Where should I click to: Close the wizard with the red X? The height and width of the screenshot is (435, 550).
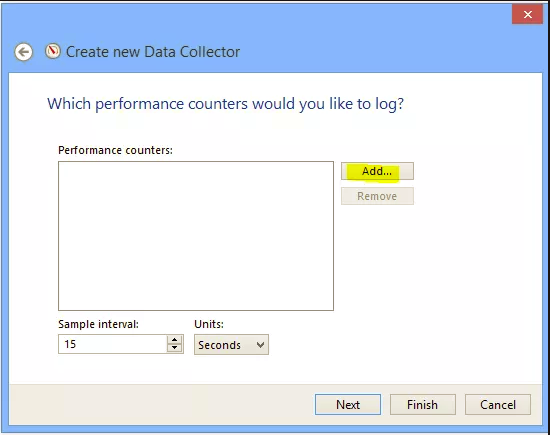click(x=527, y=14)
